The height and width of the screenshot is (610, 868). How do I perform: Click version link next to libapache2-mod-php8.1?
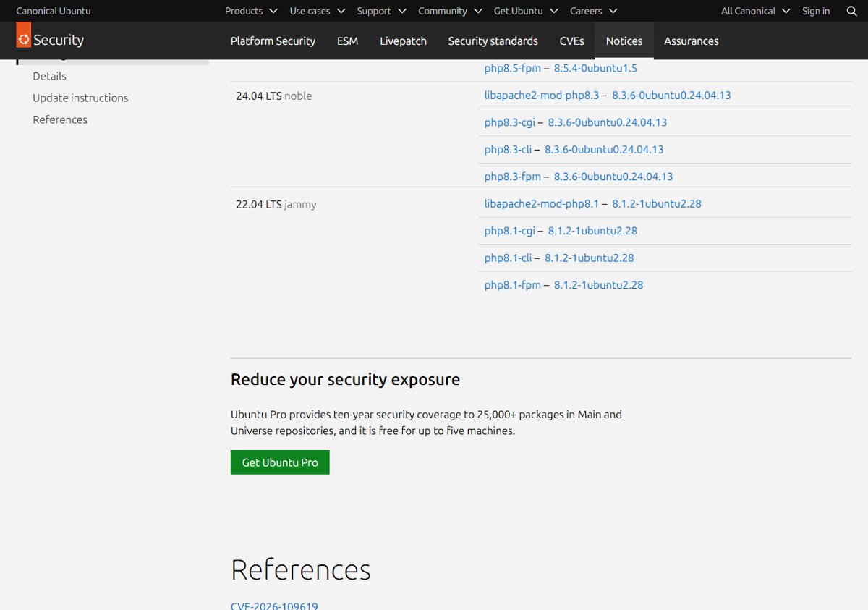[x=657, y=203]
